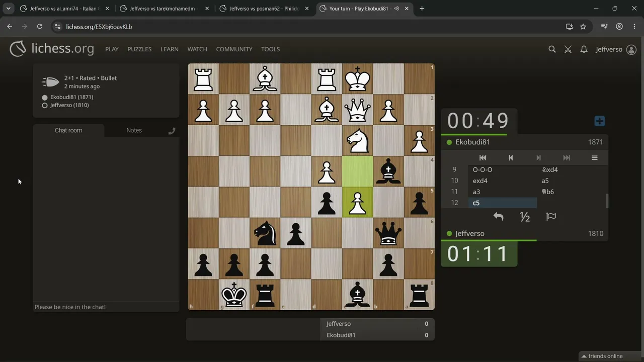
Task: Click Ekobudi81 in the score crosstable
Action: (x=341, y=335)
